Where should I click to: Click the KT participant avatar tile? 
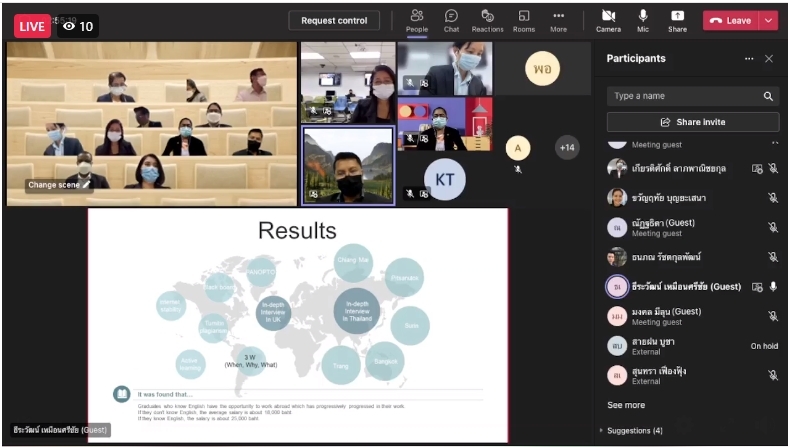click(x=445, y=179)
